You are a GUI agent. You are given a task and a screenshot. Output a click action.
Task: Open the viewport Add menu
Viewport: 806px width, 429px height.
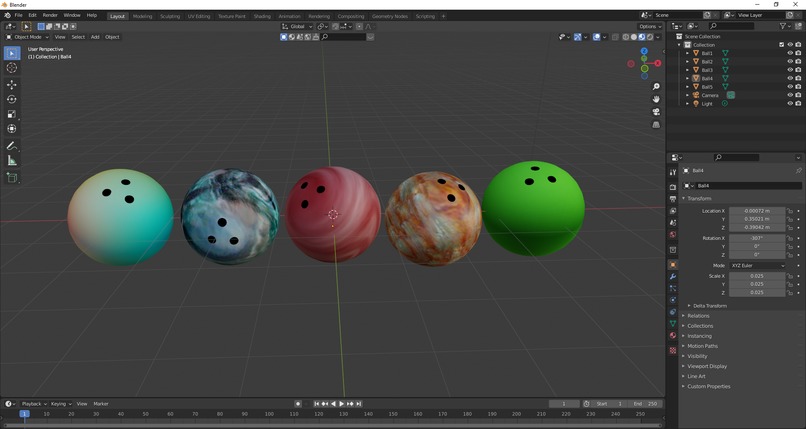95,37
